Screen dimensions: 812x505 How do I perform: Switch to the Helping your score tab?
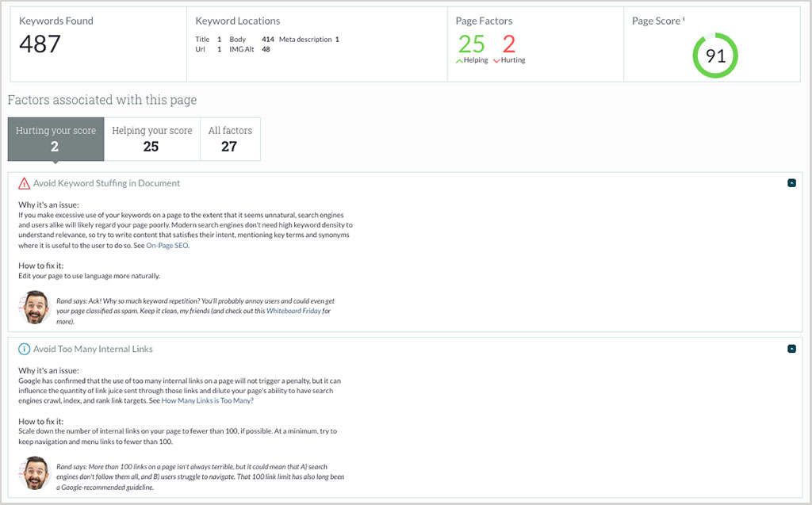pos(152,139)
